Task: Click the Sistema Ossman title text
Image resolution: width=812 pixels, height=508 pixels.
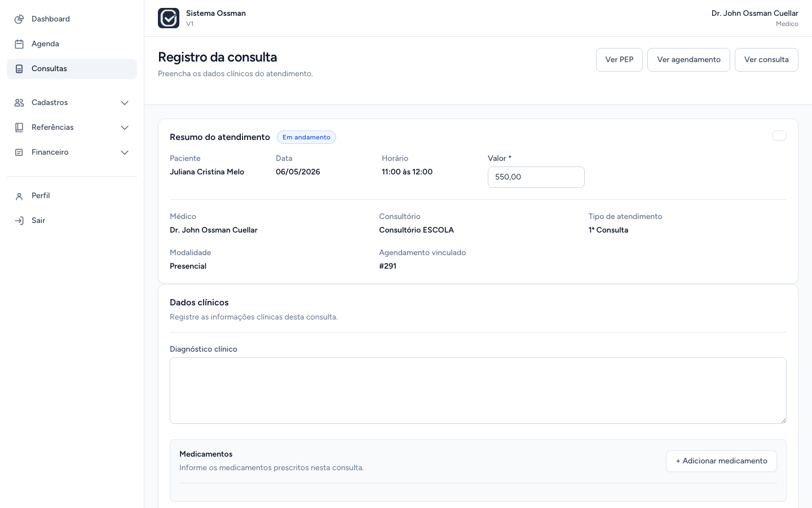Action: click(x=216, y=14)
